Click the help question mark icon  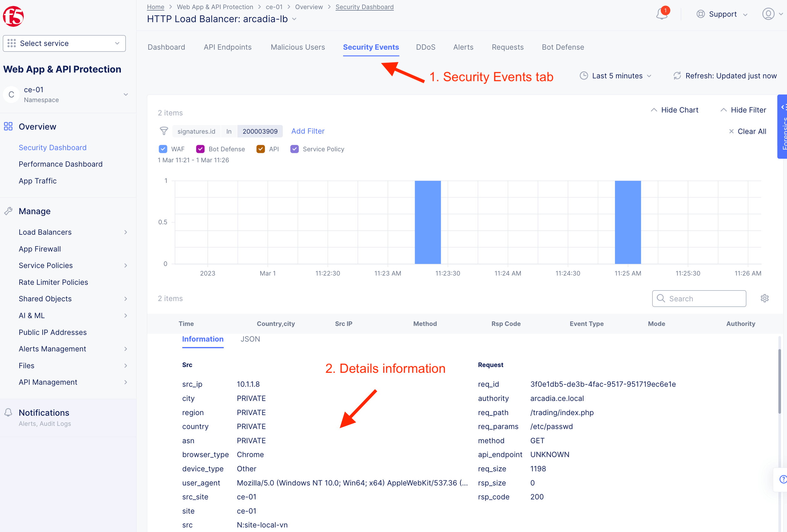tap(783, 479)
